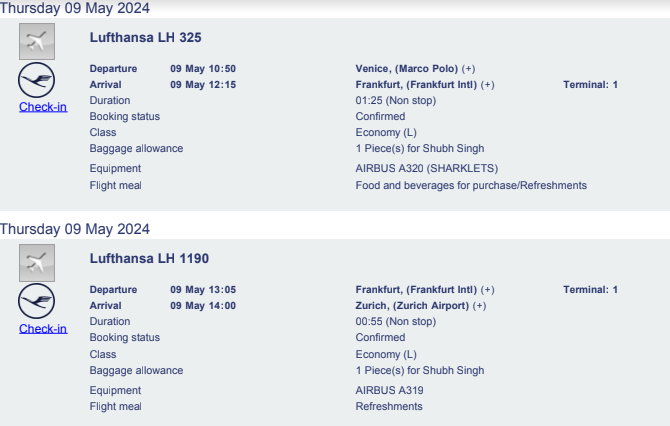Select the Lufthansa LH 1190 flight heading

pos(149,259)
